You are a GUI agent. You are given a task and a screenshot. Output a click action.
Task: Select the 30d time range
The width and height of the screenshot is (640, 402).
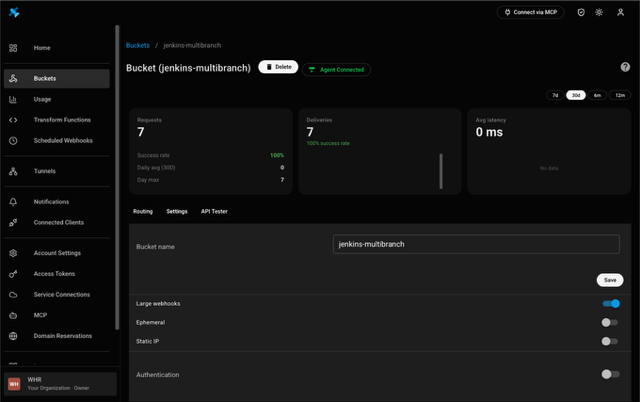[576, 95]
